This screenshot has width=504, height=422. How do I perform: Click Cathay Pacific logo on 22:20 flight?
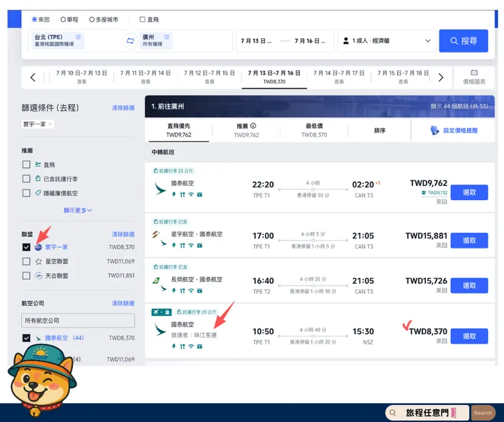(x=160, y=188)
